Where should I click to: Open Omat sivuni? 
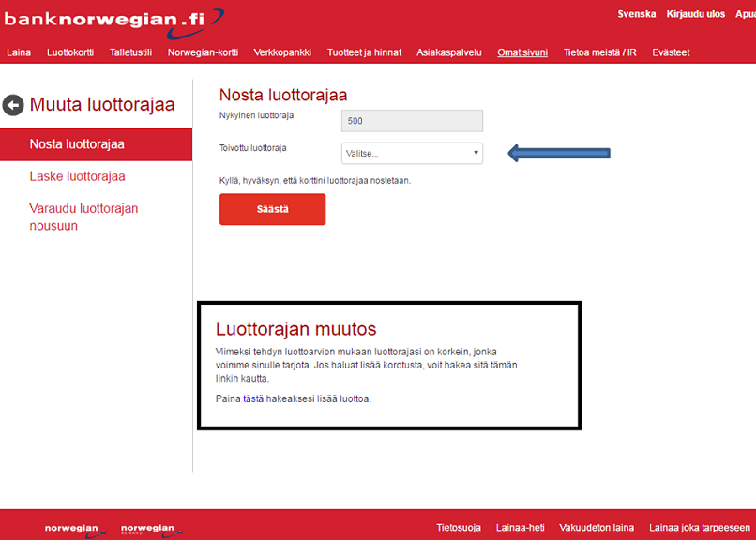pos(522,52)
